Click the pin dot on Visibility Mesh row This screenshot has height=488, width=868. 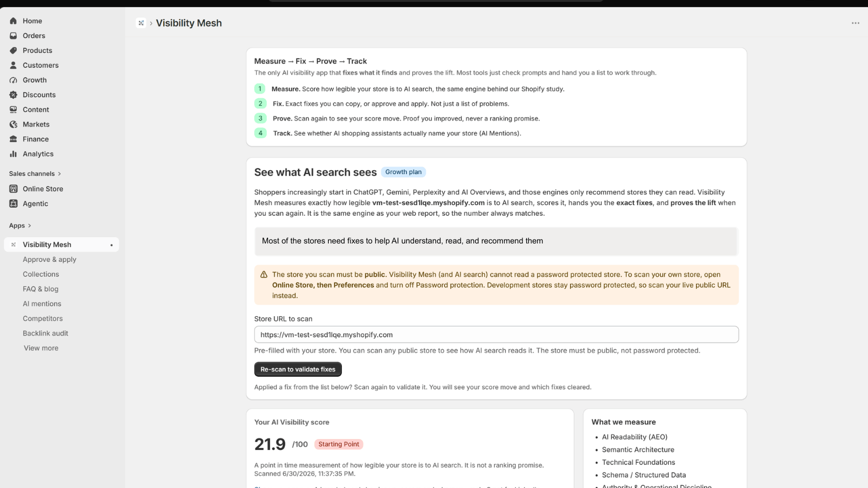(112, 245)
